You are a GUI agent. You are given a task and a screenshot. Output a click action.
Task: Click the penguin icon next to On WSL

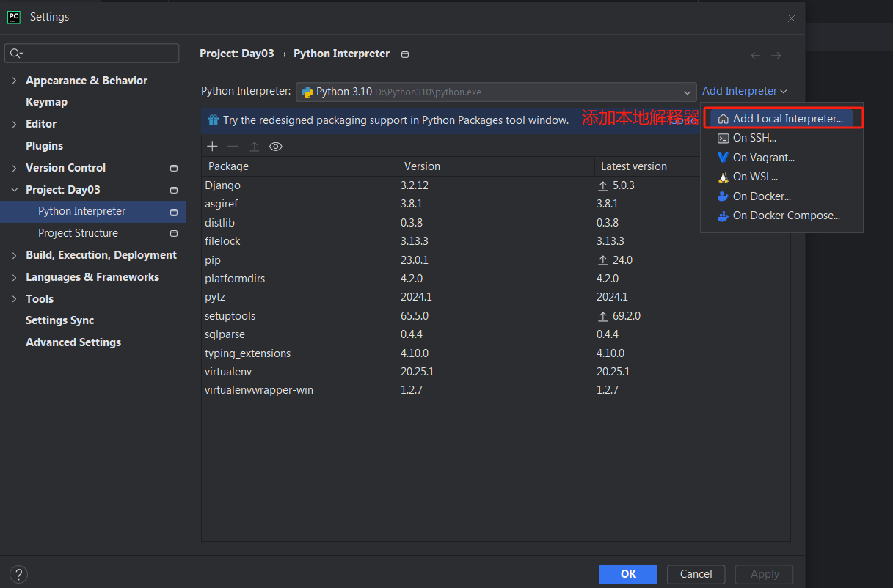[723, 177]
